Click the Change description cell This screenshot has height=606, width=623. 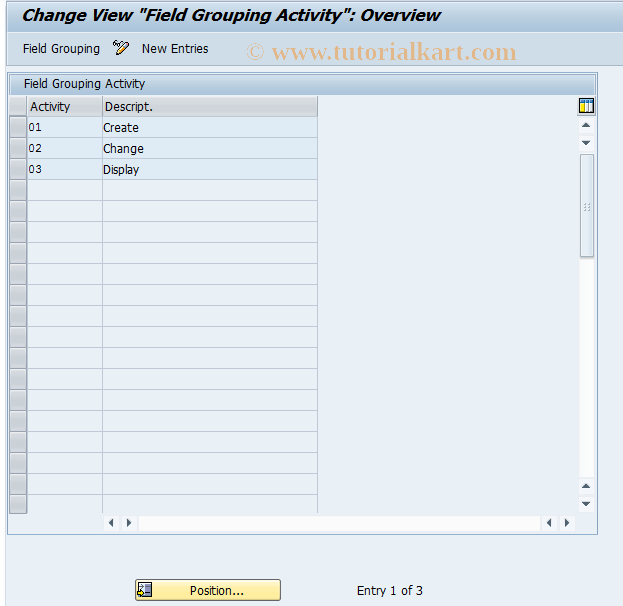(x=210, y=149)
